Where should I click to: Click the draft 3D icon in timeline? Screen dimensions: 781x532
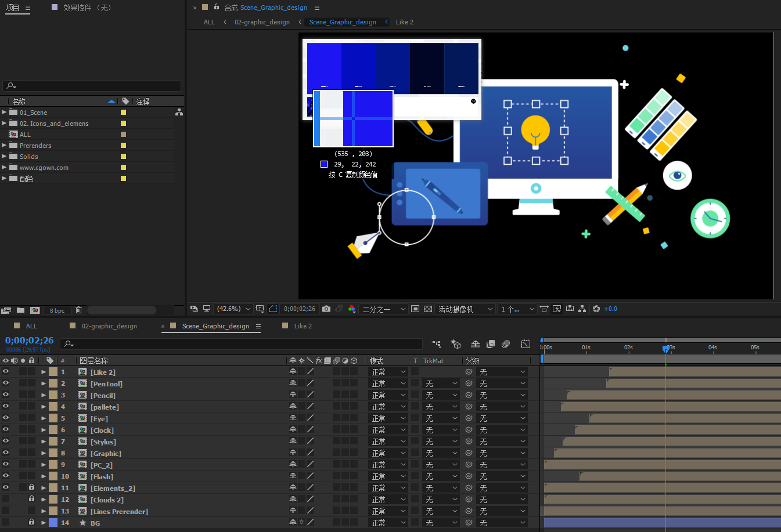point(456,344)
